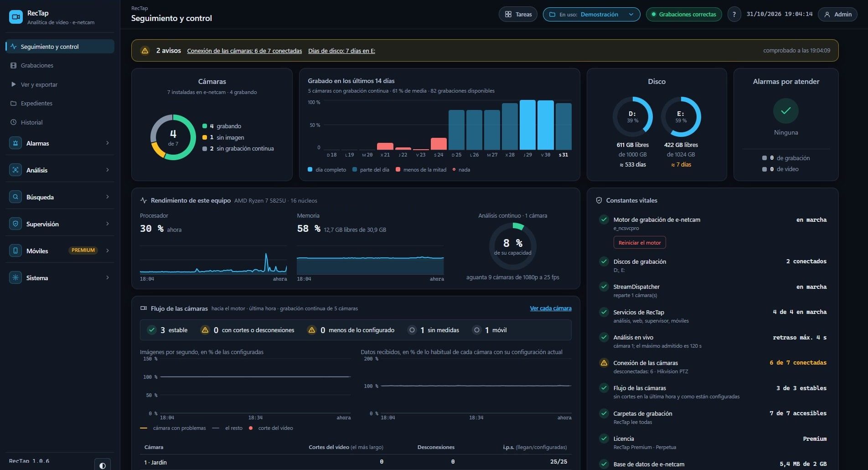Image resolution: width=868 pixels, height=470 pixels.
Task: Click the check icon beside Motor de grabación
Action: (x=604, y=219)
